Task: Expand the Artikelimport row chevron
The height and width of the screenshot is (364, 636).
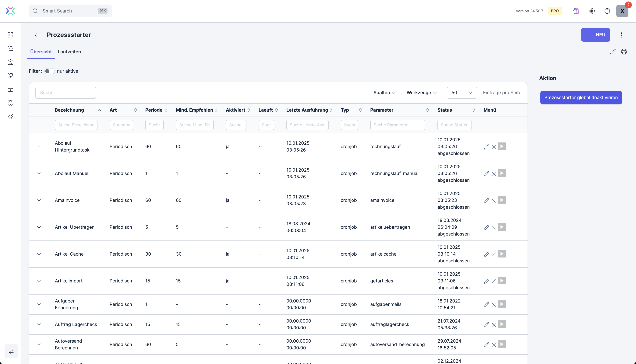Action: [x=39, y=281]
